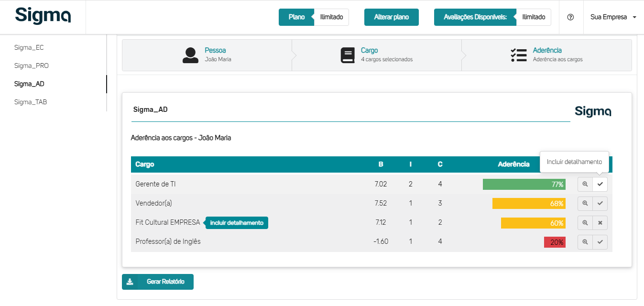Select Sigma_TAB in the sidebar
644x306 pixels.
pyautogui.click(x=31, y=102)
